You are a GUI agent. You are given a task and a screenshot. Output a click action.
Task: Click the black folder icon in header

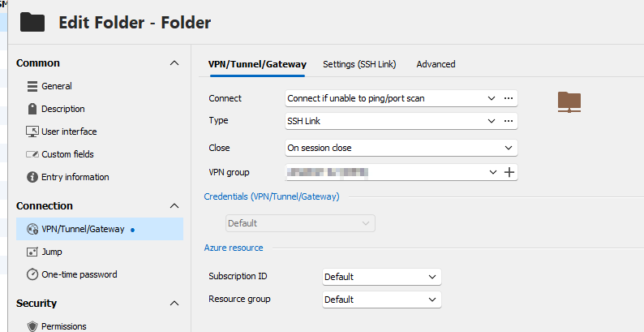(32, 22)
